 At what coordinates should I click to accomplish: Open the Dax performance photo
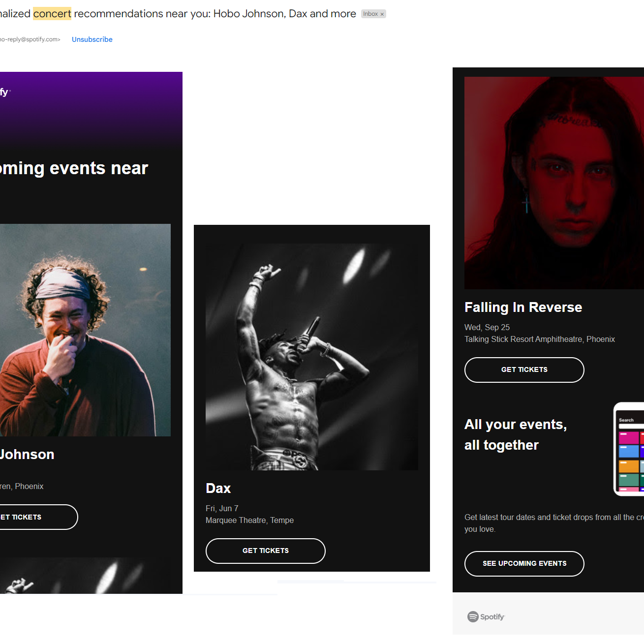312,357
